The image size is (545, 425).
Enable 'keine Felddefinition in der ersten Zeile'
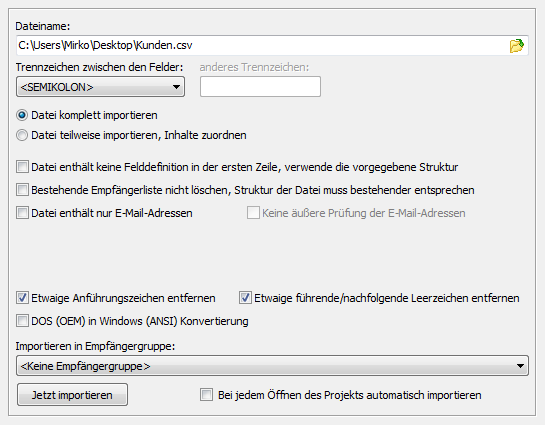point(22,167)
